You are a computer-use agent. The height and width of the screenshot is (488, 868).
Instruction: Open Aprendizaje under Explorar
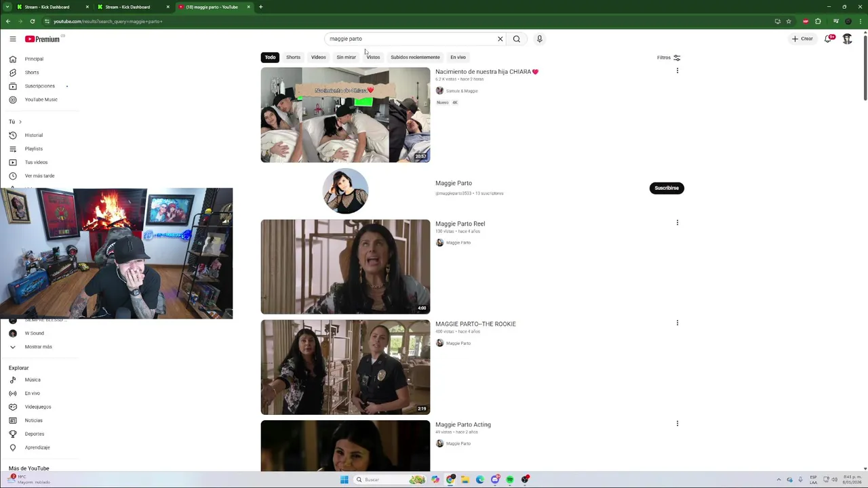pyautogui.click(x=39, y=448)
